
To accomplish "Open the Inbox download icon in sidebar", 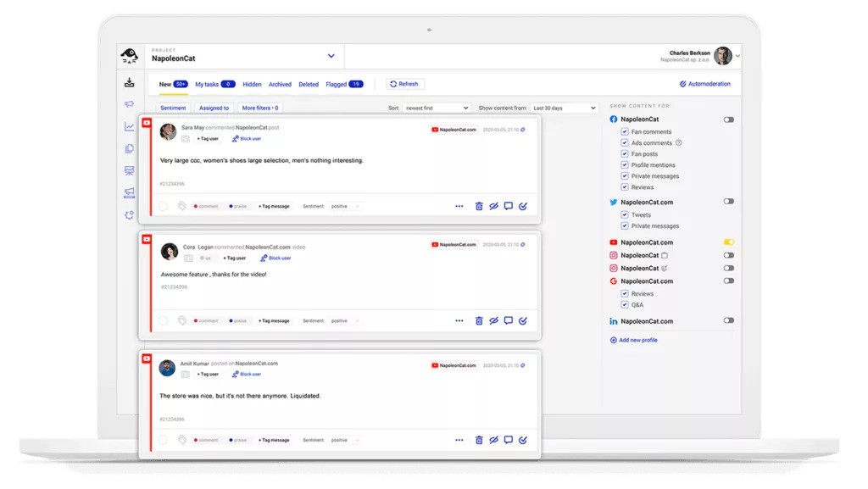I will (x=129, y=82).
